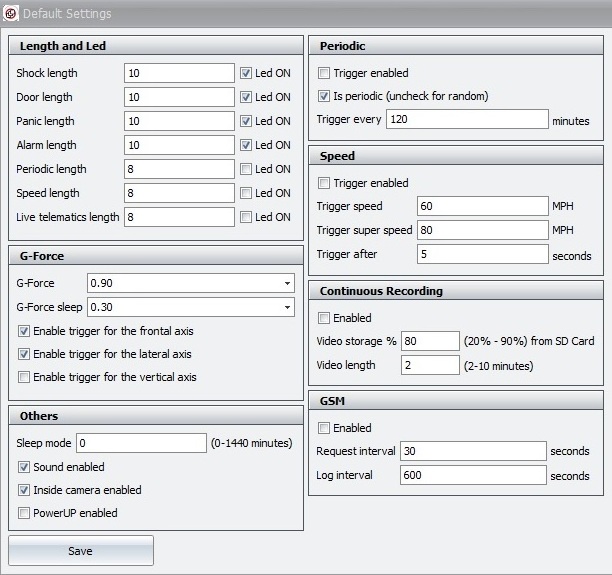Enable trigger for the vertical axis
The height and width of the screenshot is (575, 612).
[x=24, y=377]
